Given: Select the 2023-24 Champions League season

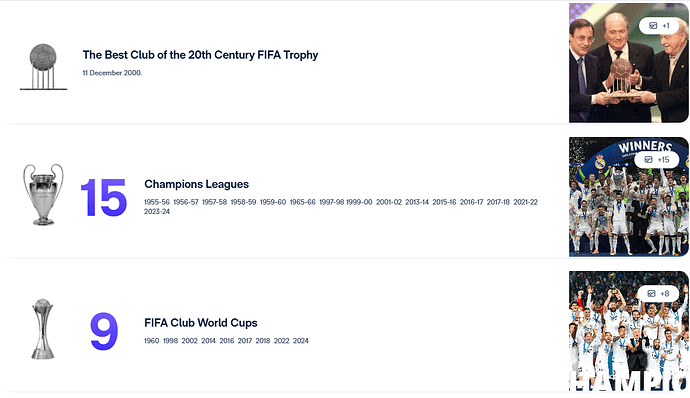Looking at the screenshot, I should tap(157, 212).
